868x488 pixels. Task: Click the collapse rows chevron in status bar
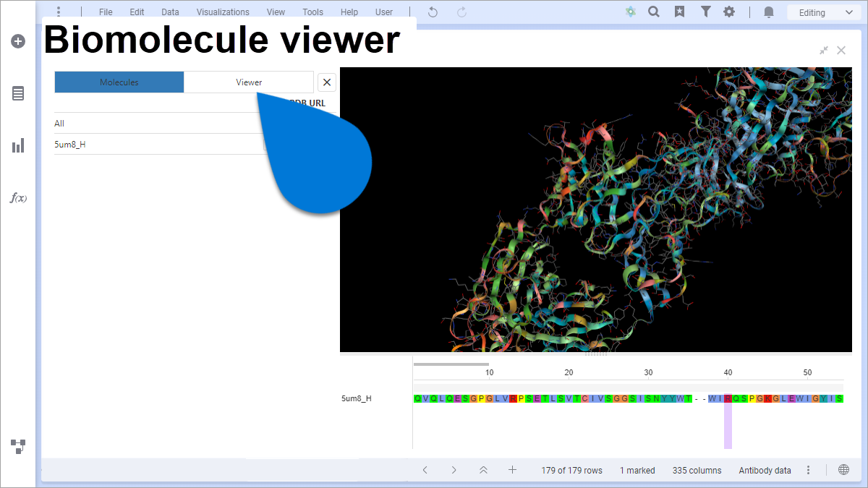[483, 470]
